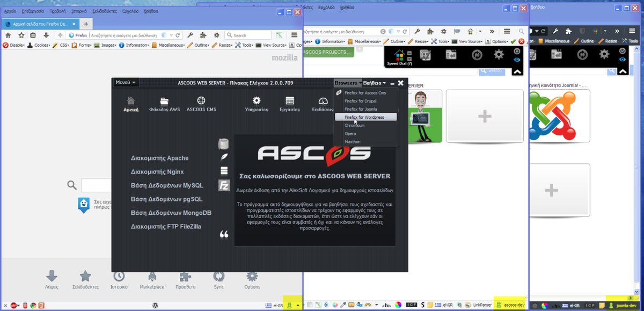Click Joomla speed dial thumbnail in right window

559,116
